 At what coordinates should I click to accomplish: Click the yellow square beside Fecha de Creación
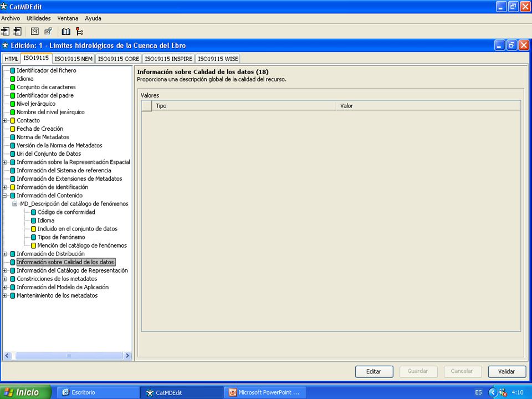coord(13,129)
